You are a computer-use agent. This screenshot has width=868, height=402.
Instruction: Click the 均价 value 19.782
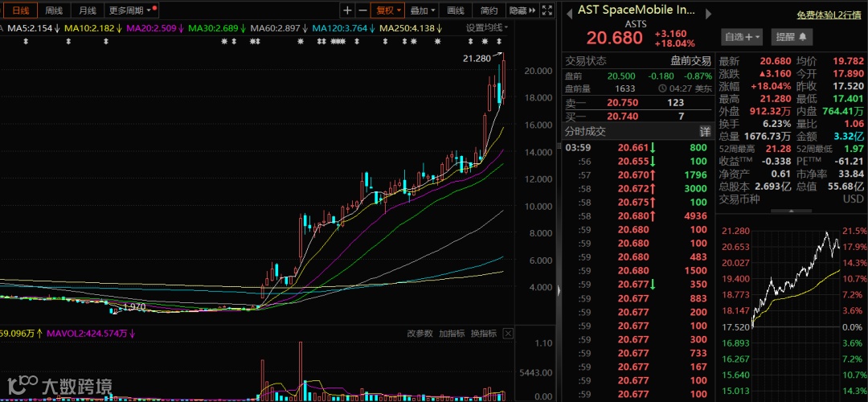pos(848,61)
